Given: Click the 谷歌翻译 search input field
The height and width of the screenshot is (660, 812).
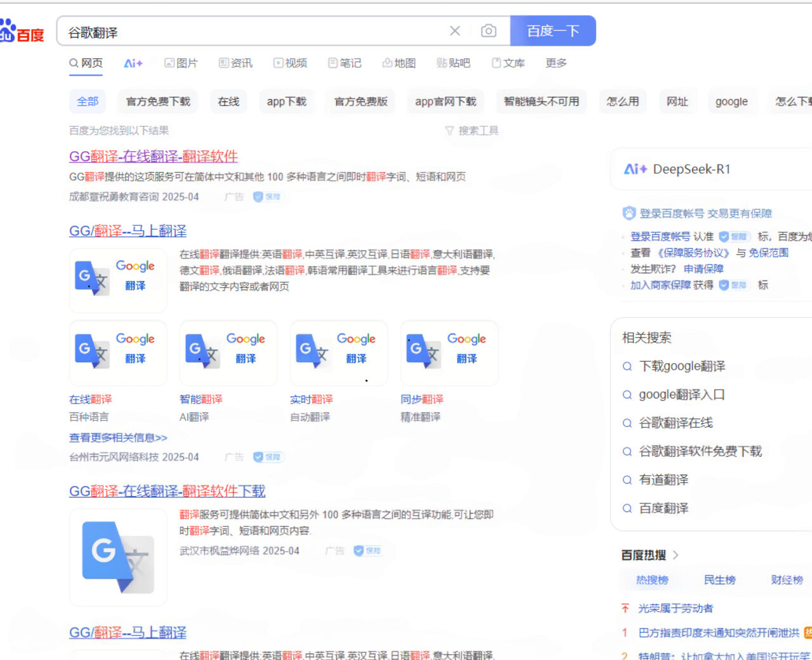Looking at the screenshot, I should point(254,32).
